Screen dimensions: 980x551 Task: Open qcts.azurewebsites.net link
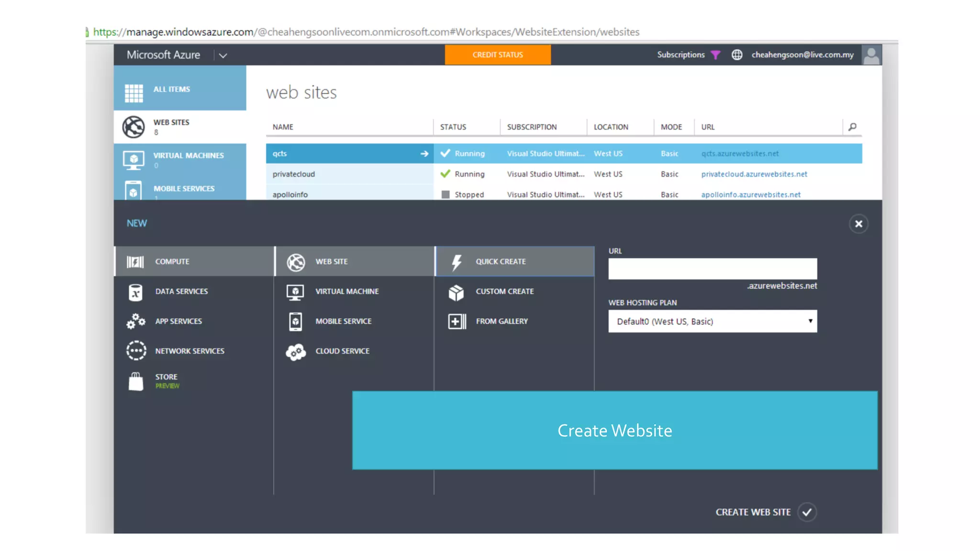(x=740, y=154)
